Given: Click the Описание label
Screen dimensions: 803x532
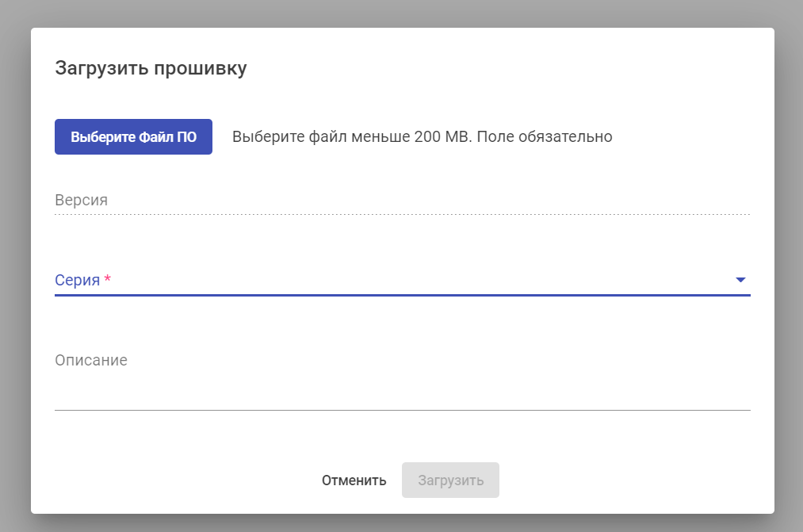Looking at the screenshot, I should [x=91, y=360].
